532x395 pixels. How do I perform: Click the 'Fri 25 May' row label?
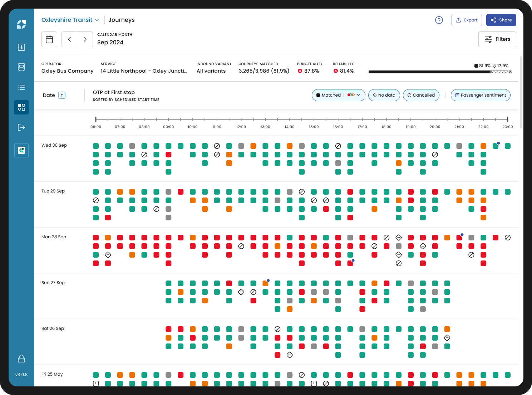click(x=52, y=374)
